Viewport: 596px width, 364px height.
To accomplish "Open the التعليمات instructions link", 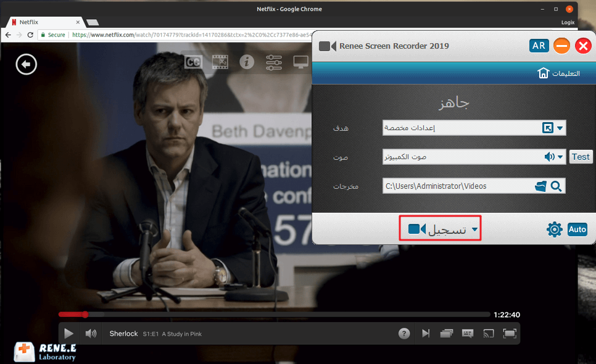I will tap(566, 73).
